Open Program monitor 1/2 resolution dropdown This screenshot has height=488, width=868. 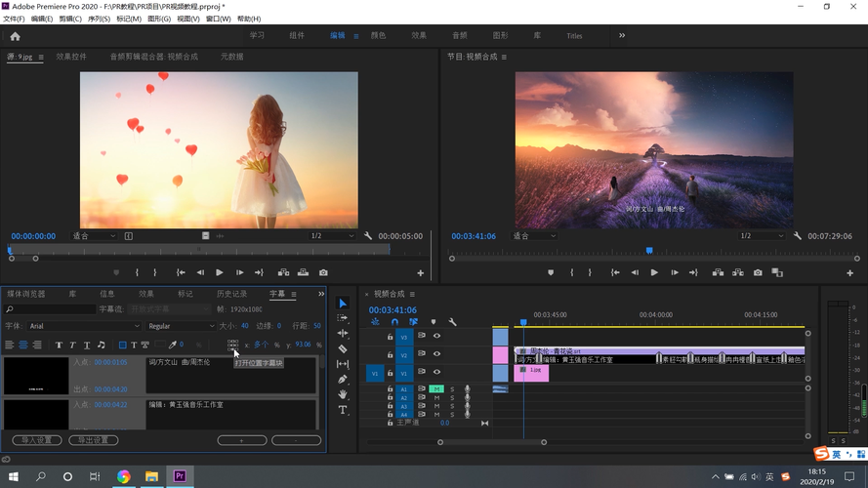point(762,235)
